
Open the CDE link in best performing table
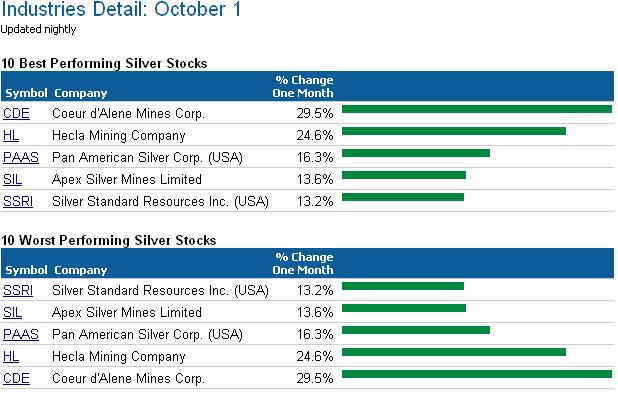tap(16, 113)
